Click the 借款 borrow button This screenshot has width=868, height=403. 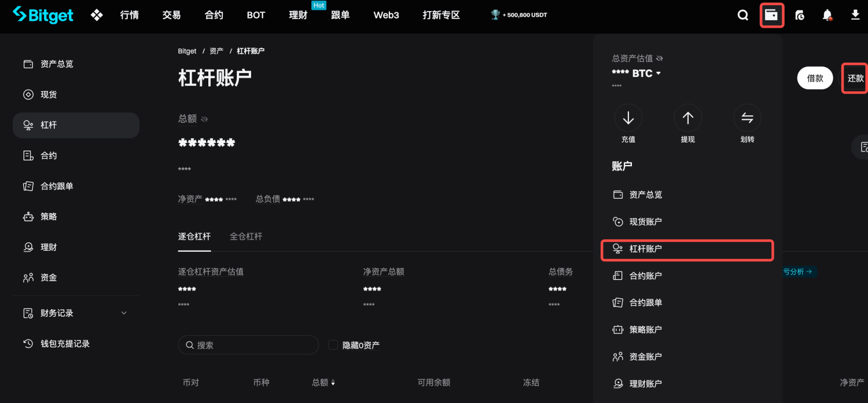click(815, 78)
